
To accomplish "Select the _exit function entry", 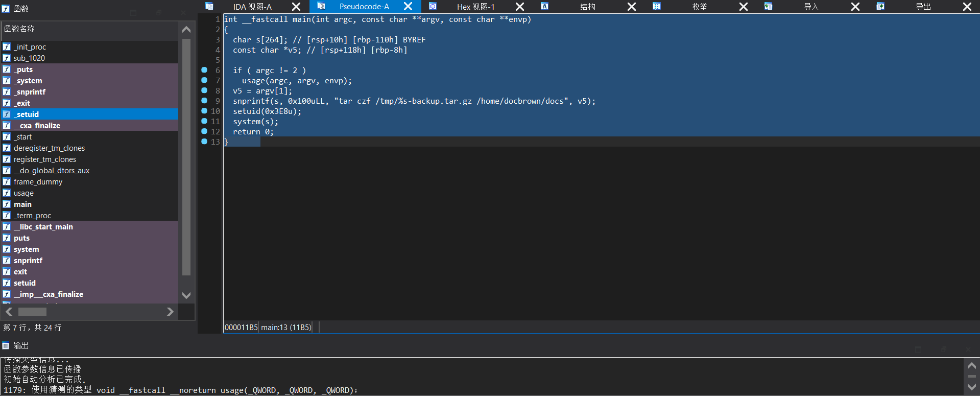I will click(89, 103).
